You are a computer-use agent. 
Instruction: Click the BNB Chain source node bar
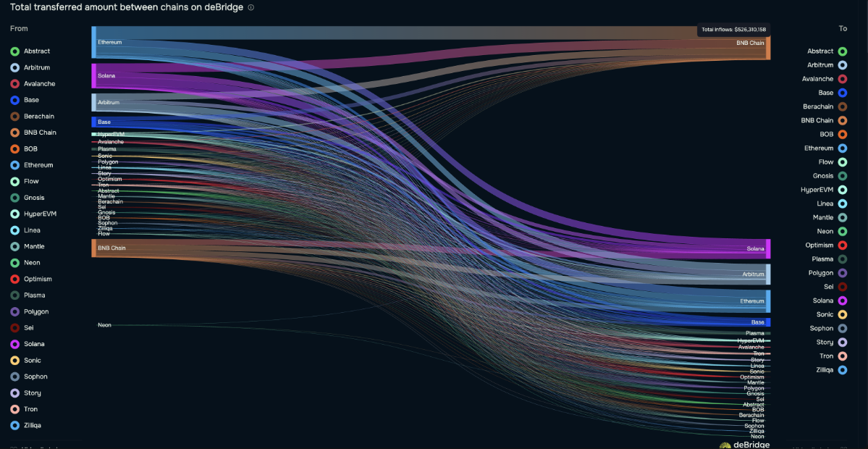(x=94, y=248)
